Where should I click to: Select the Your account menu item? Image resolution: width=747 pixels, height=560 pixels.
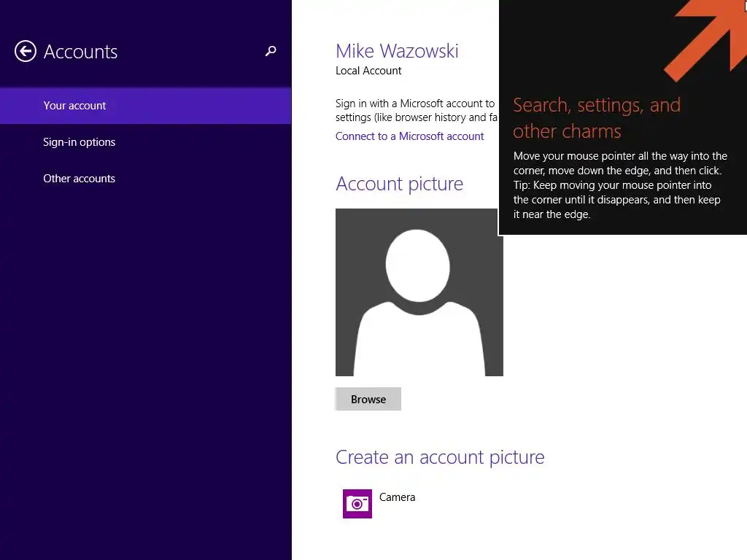pos(146,106)
